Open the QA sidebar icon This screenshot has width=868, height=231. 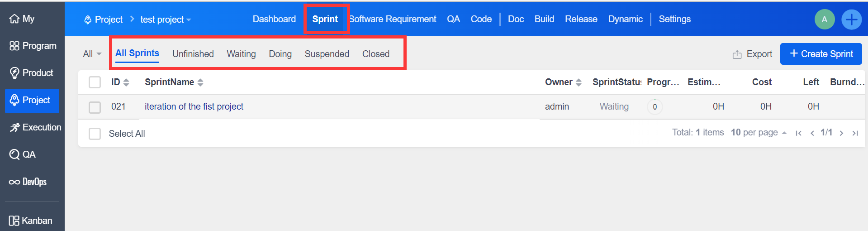pos(14,154)
